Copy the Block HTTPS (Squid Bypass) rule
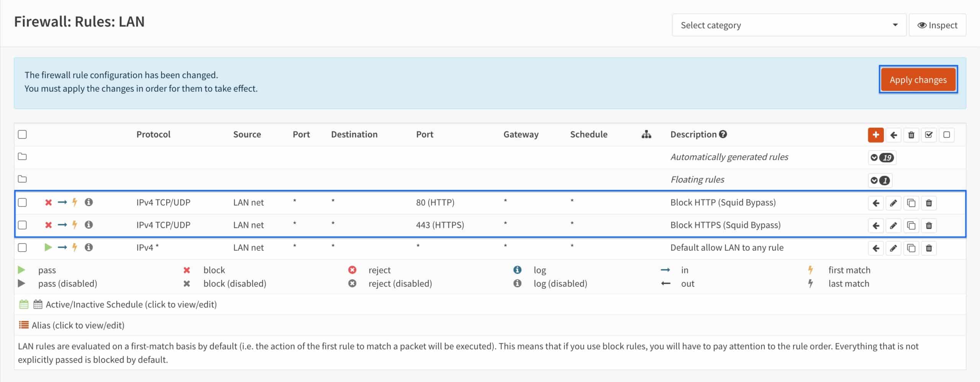The height and width of the screenshot is (382, 980). click(911, 225)
